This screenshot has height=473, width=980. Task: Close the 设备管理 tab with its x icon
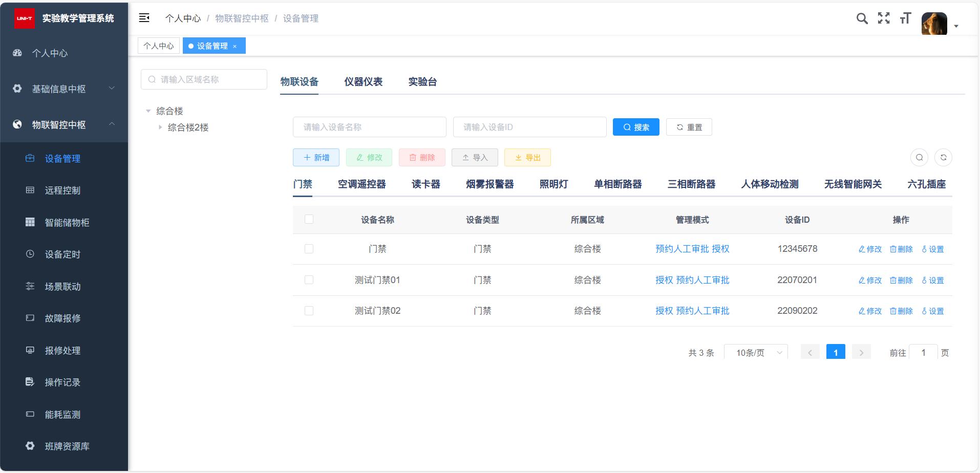(x=235, y=47)
